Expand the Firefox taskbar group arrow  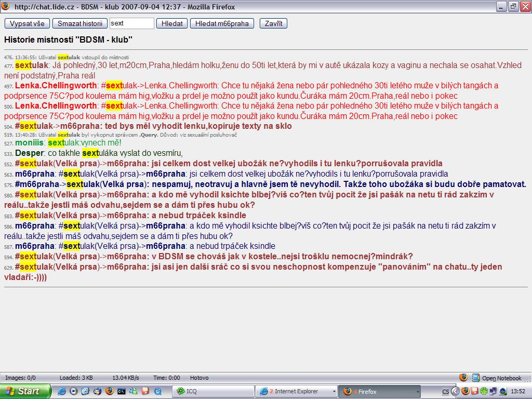[x=417, y=391]
